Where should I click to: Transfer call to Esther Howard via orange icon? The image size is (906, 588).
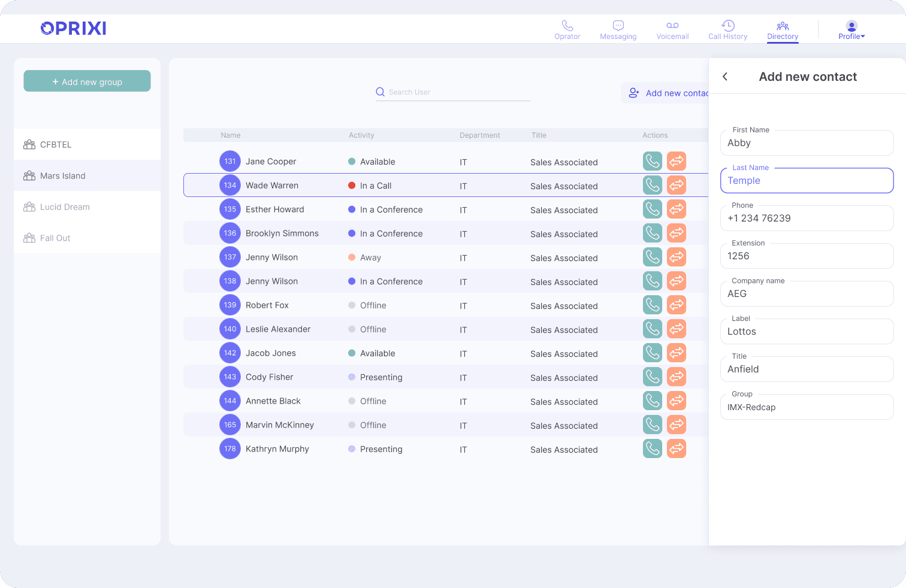tap(676, 209)
